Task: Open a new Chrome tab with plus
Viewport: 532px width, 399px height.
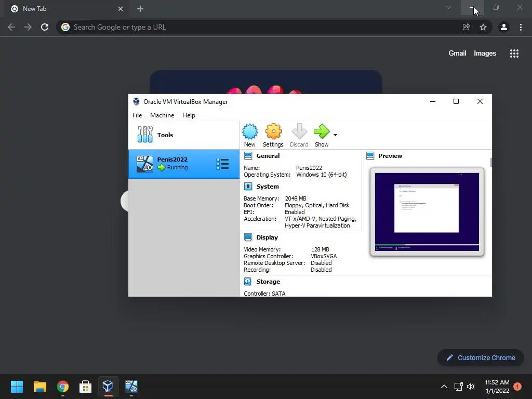Action: [x=140, y=9]
